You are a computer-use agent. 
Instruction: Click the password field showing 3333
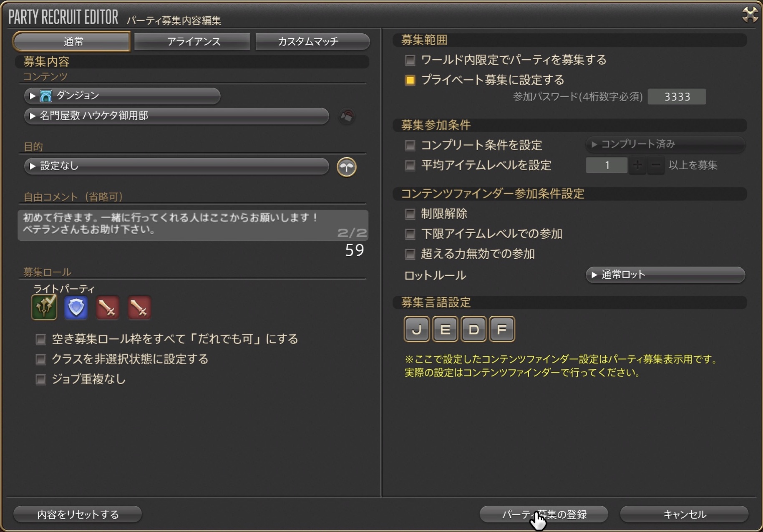click(x=677, y=97)
